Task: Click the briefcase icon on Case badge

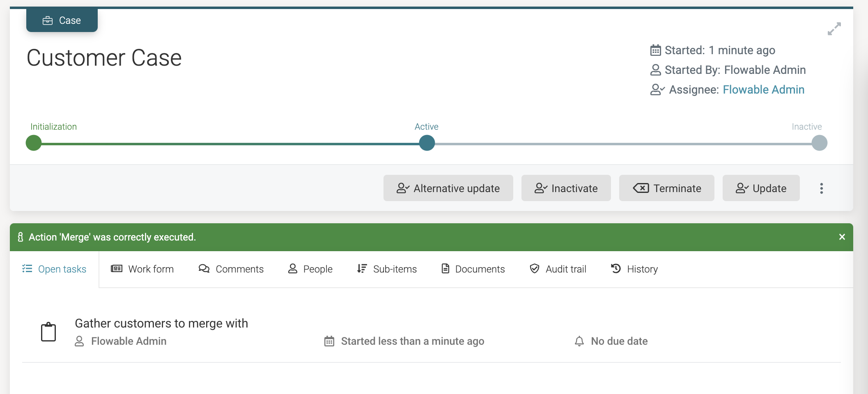Action: tap(48, 21)
